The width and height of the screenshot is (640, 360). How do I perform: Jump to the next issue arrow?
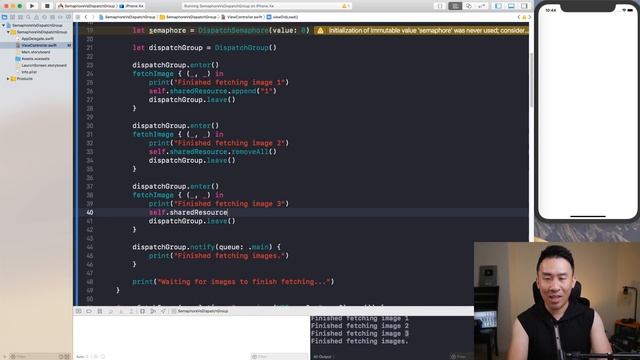point(529,17)
